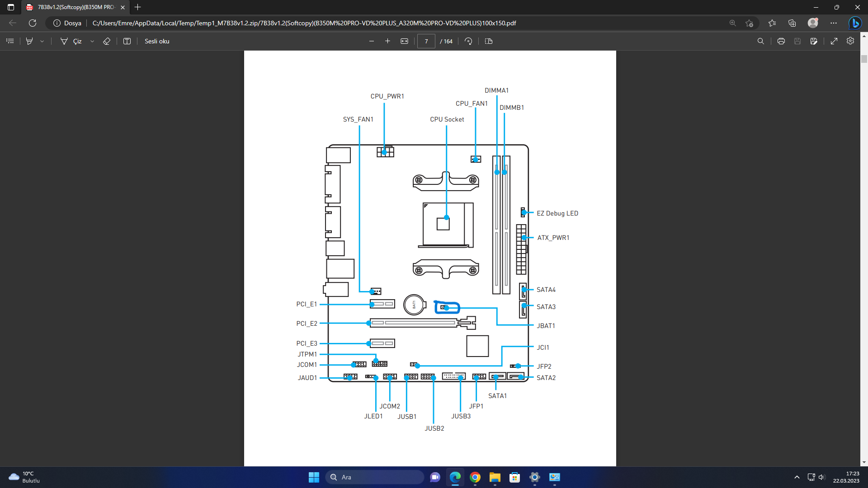Open the weather widget

(x=25, y=477)
